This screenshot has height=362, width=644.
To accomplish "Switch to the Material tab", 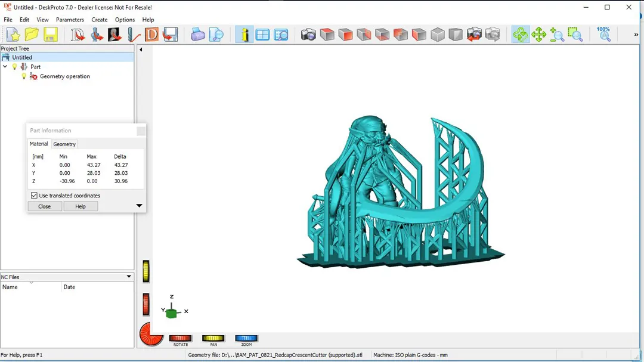I will (39, 144).
